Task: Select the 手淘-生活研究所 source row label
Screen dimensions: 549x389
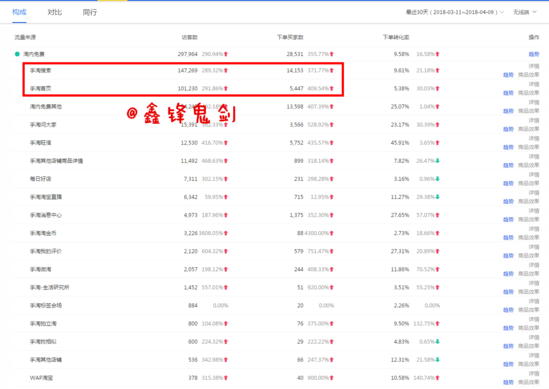Action: coord(49,287)
